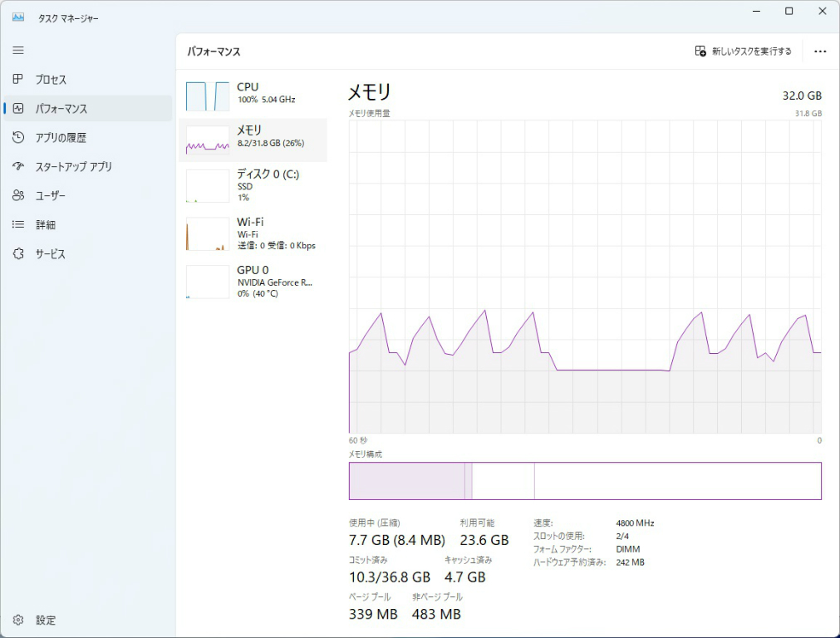This screenshot has height=638, width=840.
Task: Go to スタートアップ アプリ page label
Action: [x=73, y=167]
